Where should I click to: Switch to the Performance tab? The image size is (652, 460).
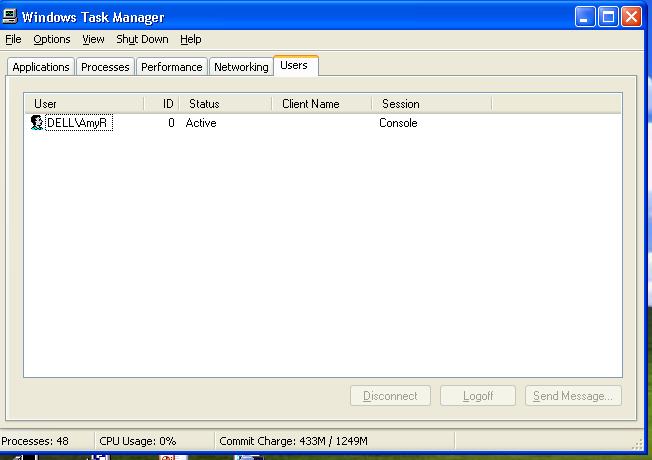tap(171, 67)
